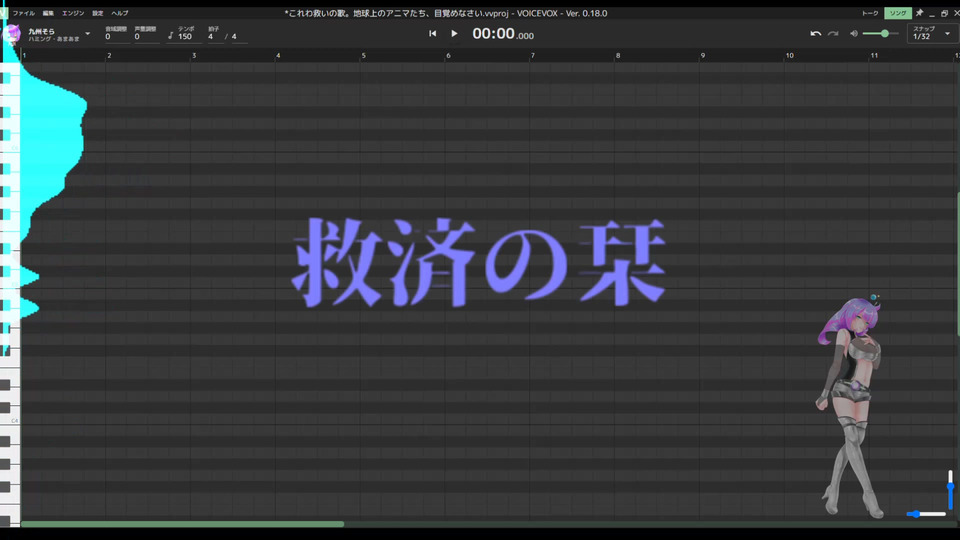Adjust the blue vertical zoom slider
Viewport: 960px width, 540px height.
[x=950, y=490]
